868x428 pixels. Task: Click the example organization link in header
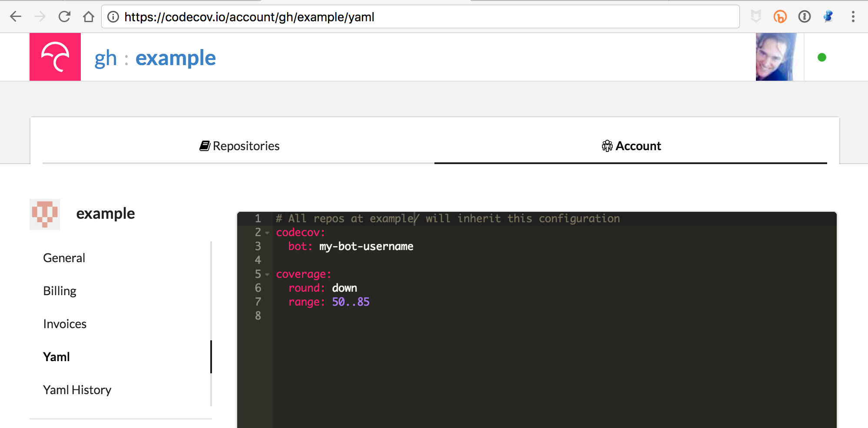click(176, 58)
